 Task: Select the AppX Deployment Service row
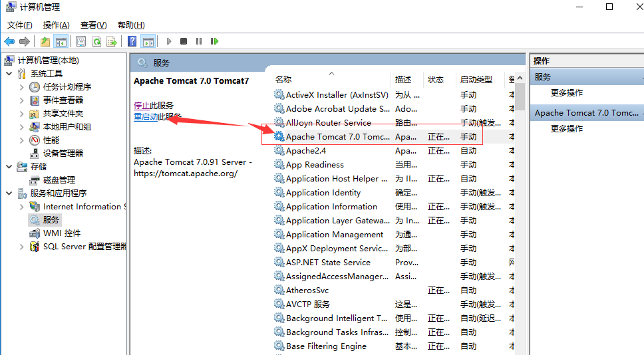click(x=393, y=248)
